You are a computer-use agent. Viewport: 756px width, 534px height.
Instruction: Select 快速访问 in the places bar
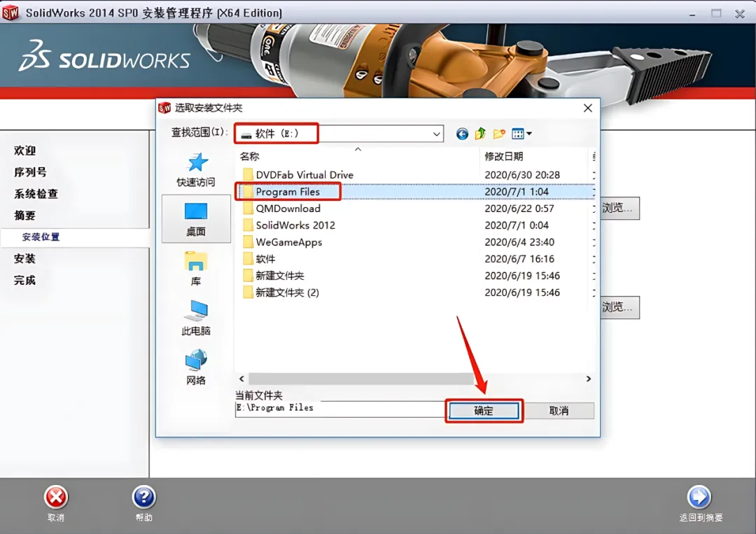196,169
